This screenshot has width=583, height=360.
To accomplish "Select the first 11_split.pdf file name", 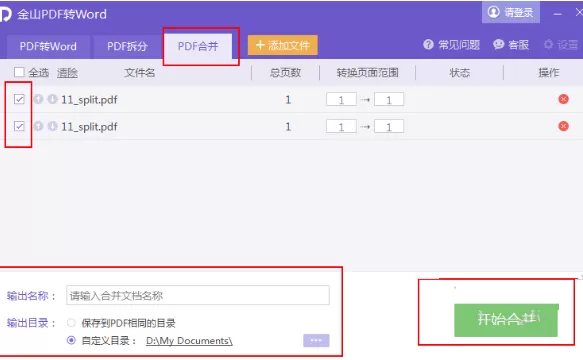I will (89, 100).
